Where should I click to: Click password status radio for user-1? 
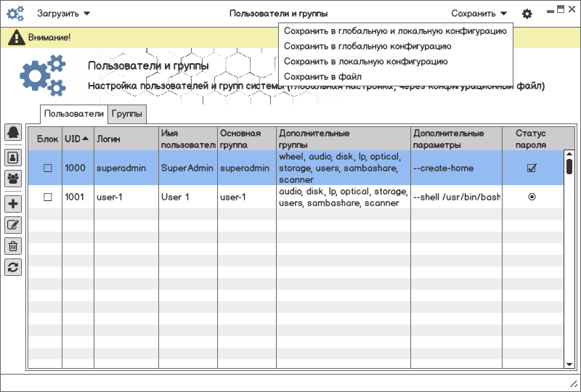[532, 197]
